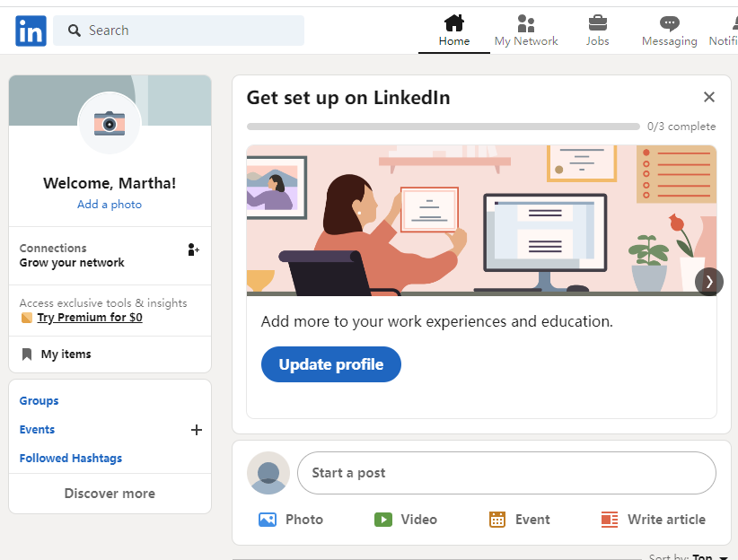The image size is (738, 560).
Task: Click the Messaging speech bubble icon
Action: coord(669,23)
